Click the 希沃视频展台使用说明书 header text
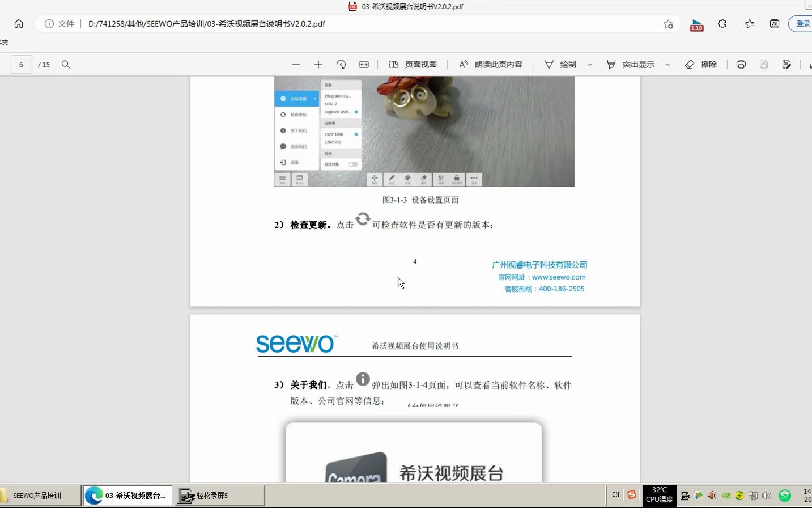This screenshot has height=508, width=812. pos(415,346)
